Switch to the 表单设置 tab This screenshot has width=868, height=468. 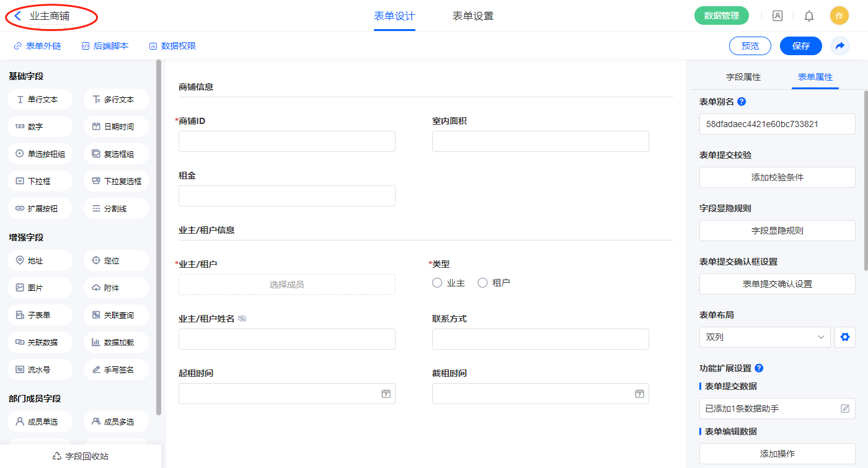click(x=473, y=16)
